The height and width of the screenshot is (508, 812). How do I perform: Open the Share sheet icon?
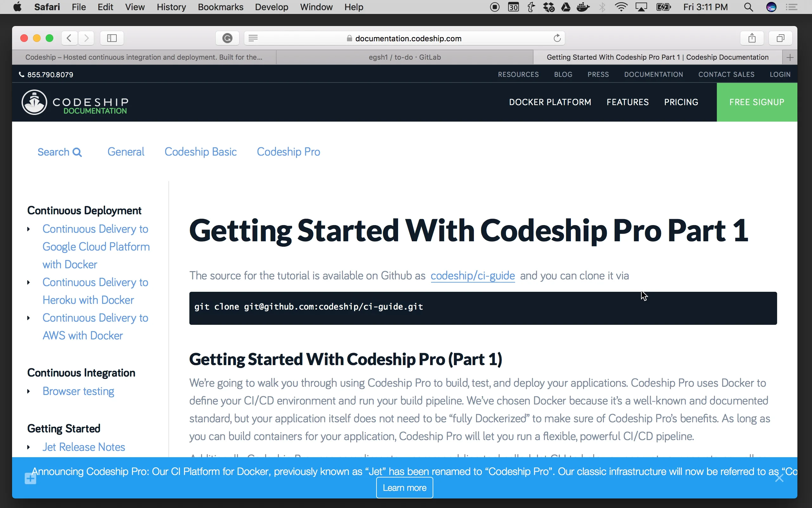[752, 38]
